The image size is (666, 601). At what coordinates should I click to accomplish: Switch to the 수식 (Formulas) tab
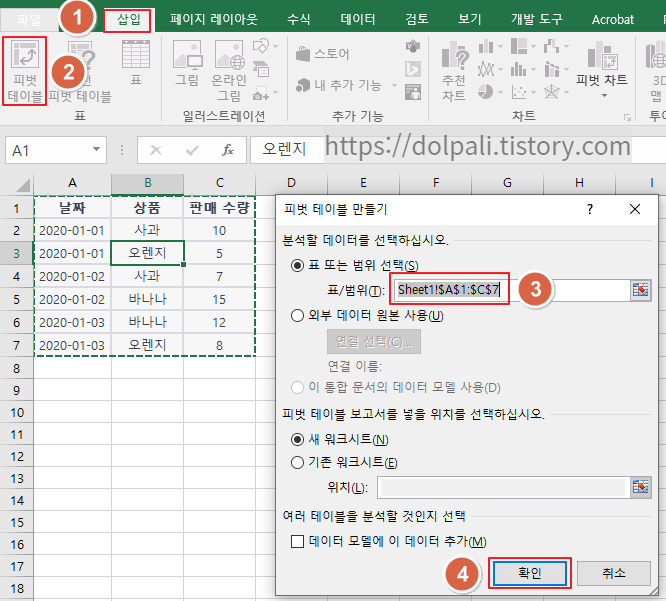(299, 20)
